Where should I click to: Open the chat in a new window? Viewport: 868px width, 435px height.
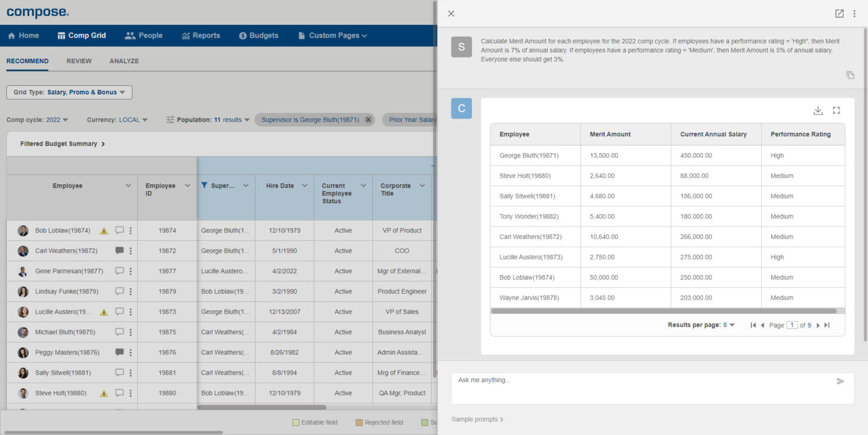tap(839, 13)
